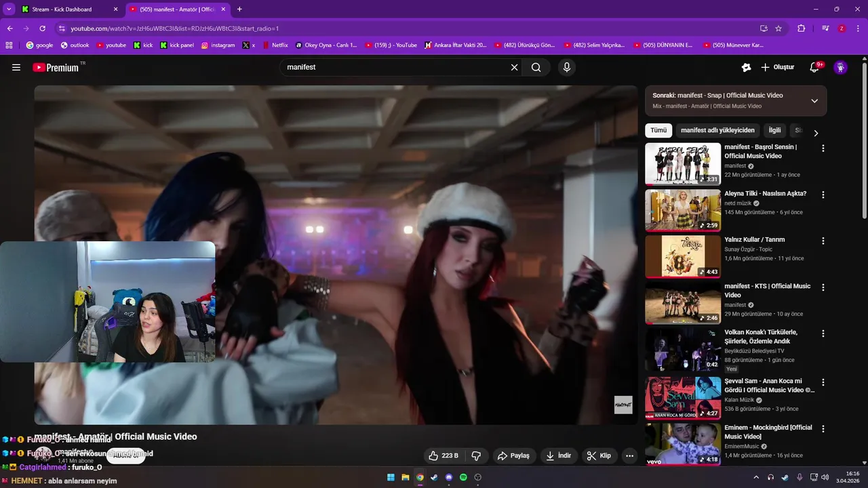The image size is (868, 488).
Task: Open Chrome extensions puzzle icon
Action: [x=802, y=28]
